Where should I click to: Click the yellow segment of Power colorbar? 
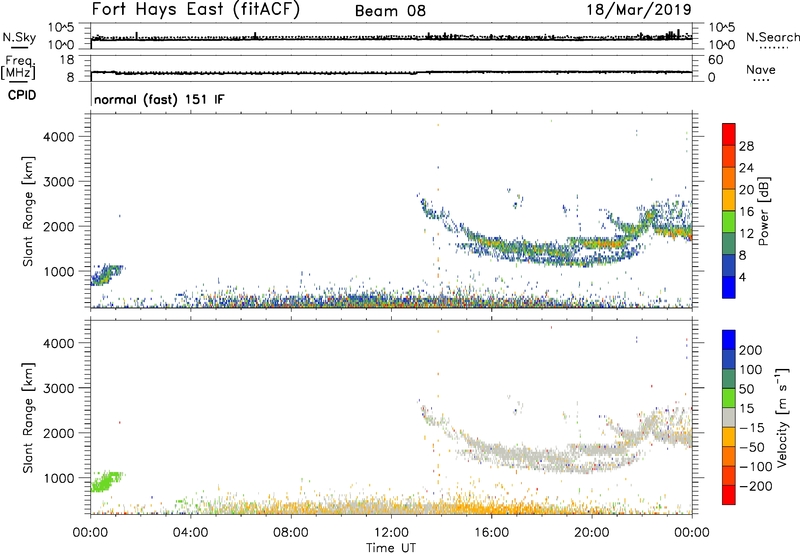point(728,210)
